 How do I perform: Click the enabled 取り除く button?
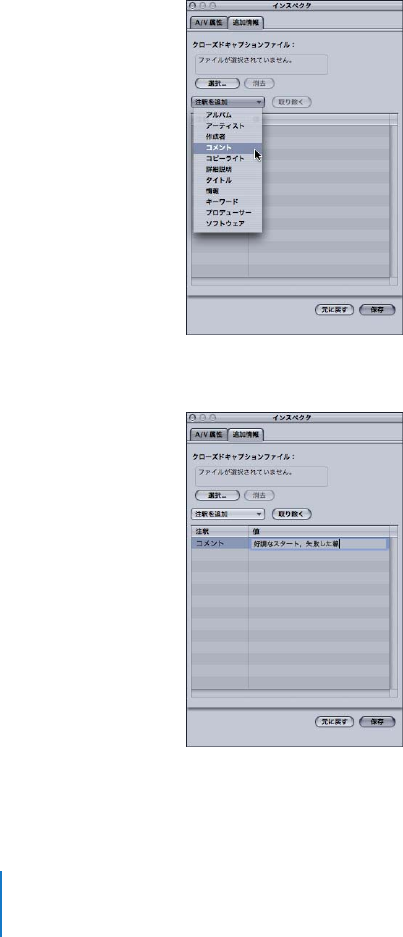click(x=291, y=513)
